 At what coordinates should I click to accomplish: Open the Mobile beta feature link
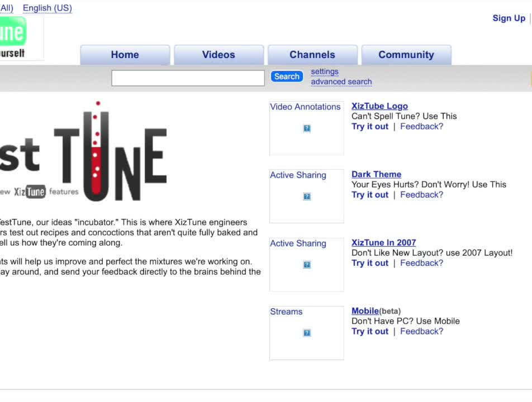tap(365, 311)
